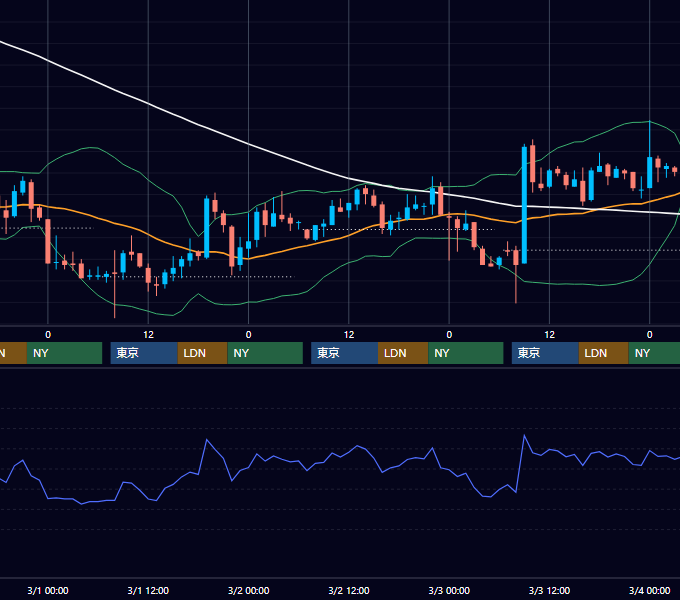Image resolution: width=680 pixels, height=600 pixels.
Task: Select the 東京 session bar on 3/1
Action: [144, 353]
